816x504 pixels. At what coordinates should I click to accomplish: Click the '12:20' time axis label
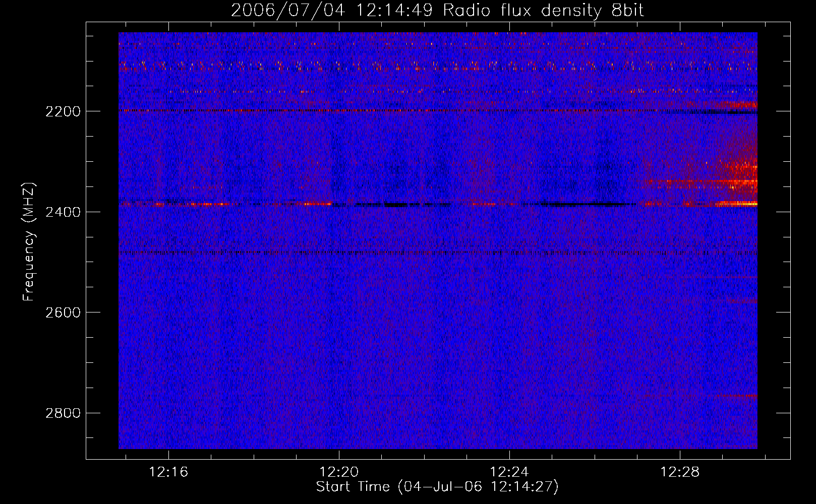(x=339, y=472)
